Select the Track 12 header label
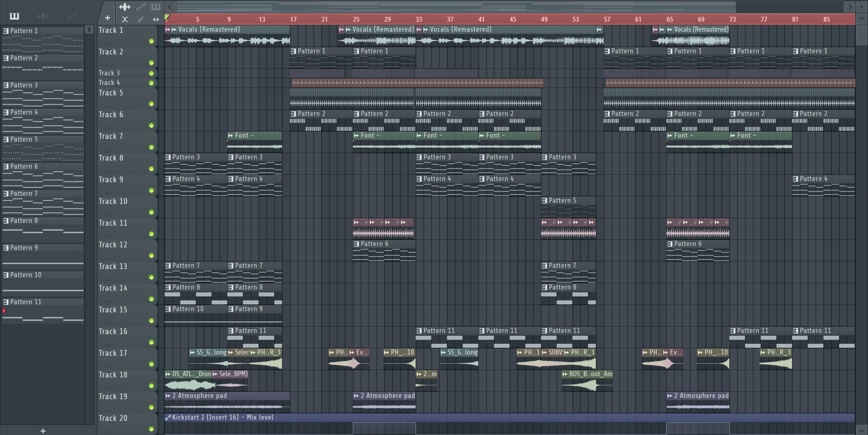 tap(113, 245)
